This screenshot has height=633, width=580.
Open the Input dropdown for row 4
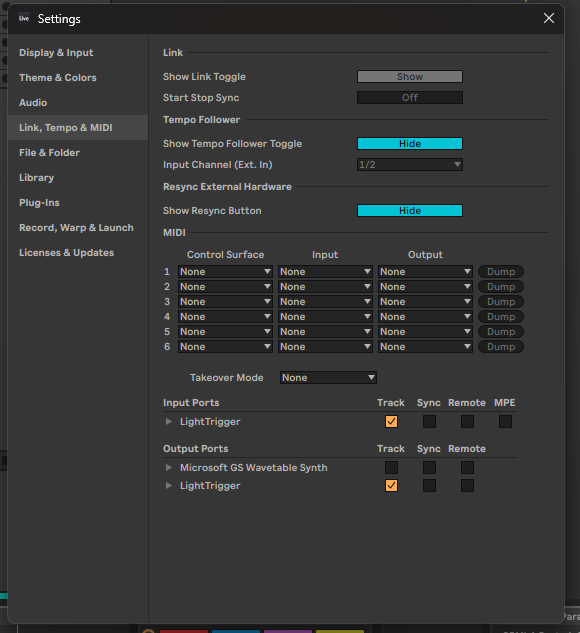325,316
